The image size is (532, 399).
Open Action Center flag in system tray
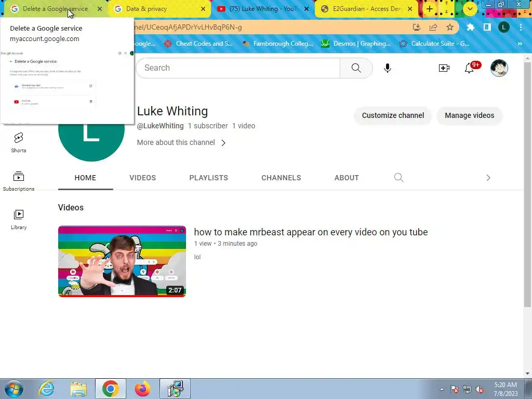tap(455, 390)
